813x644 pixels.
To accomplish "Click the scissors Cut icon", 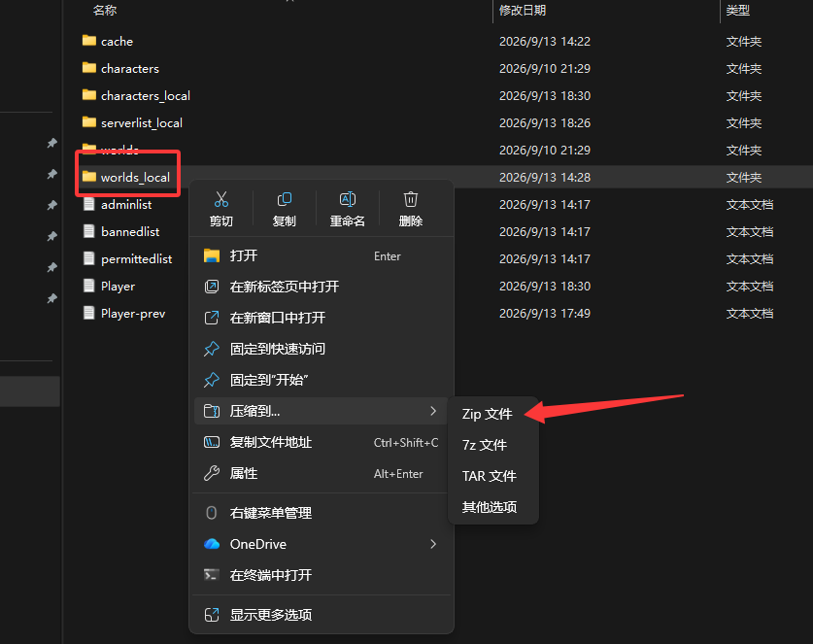I will pos(221,199).
